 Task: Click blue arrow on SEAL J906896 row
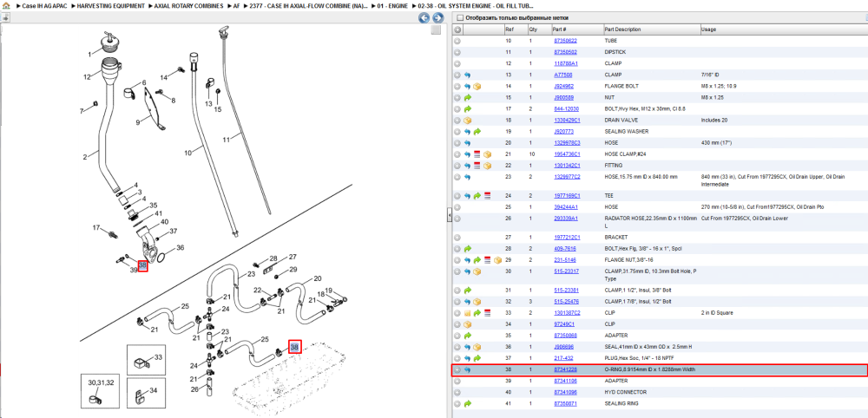click(467, 347)
